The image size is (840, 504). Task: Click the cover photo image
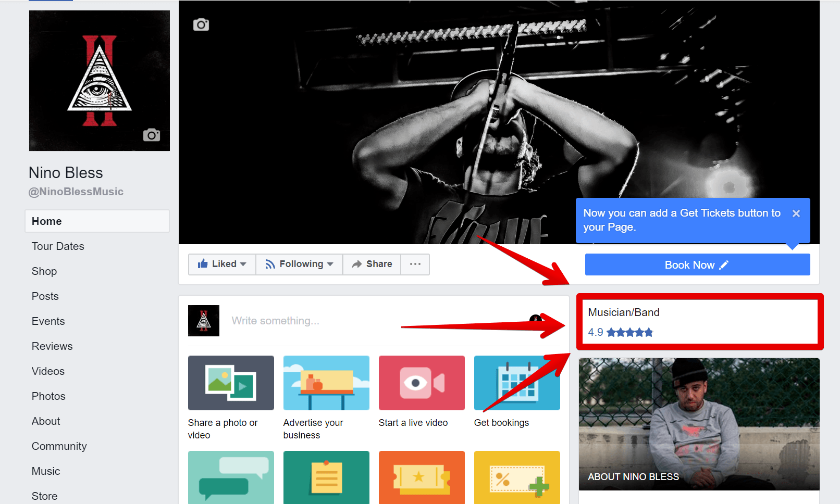pyautogui.click(x=499, y=122)
